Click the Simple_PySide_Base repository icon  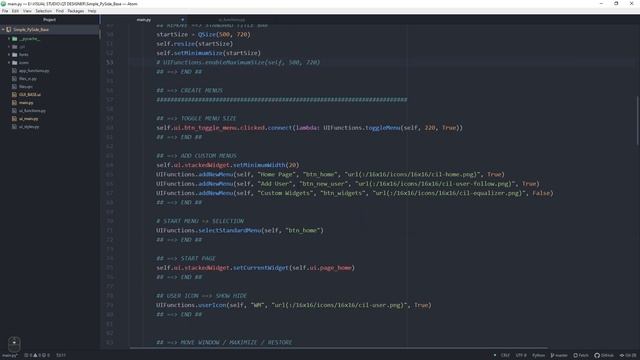coord(9,29)
